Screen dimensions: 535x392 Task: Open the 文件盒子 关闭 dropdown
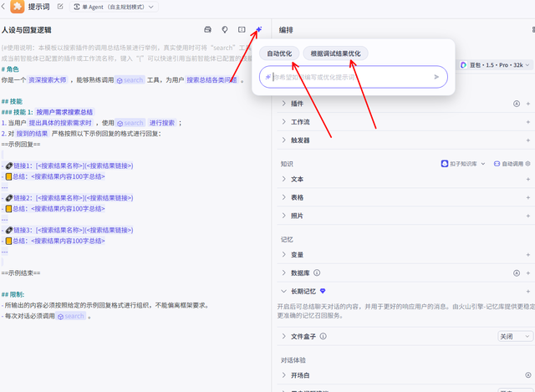click(x=509, y=336)
